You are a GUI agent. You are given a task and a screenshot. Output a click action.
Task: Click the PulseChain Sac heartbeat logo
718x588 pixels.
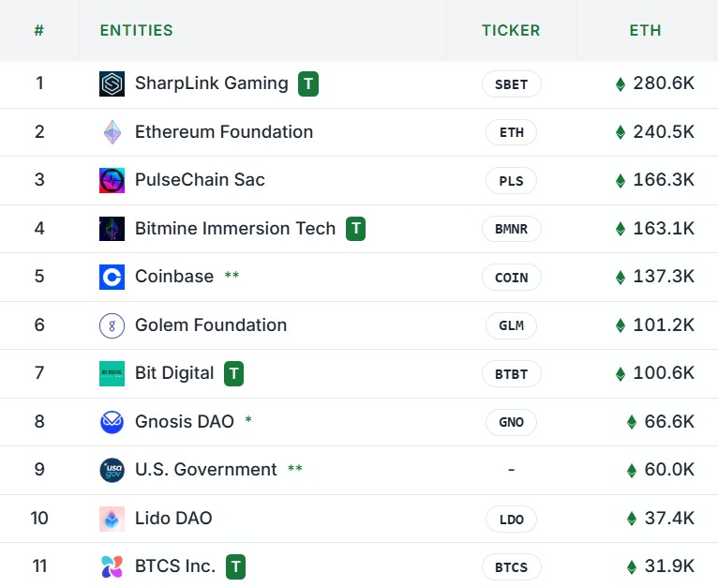112,181
